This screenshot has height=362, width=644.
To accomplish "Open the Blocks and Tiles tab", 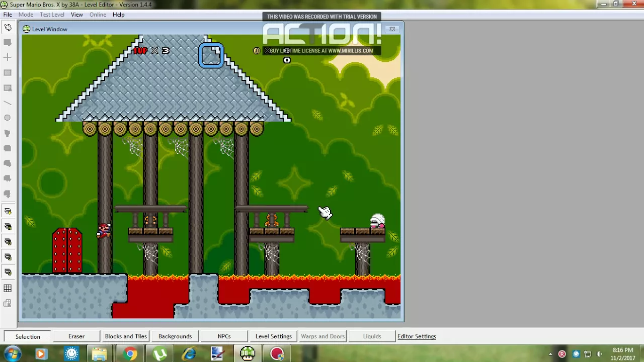I will (x=126, y=336).
